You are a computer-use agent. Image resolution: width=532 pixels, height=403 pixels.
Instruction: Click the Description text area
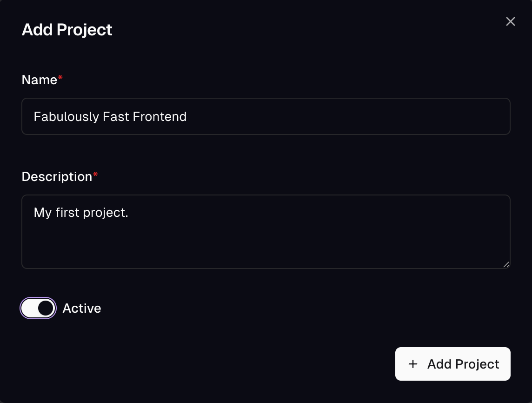[x=266, y=231]
